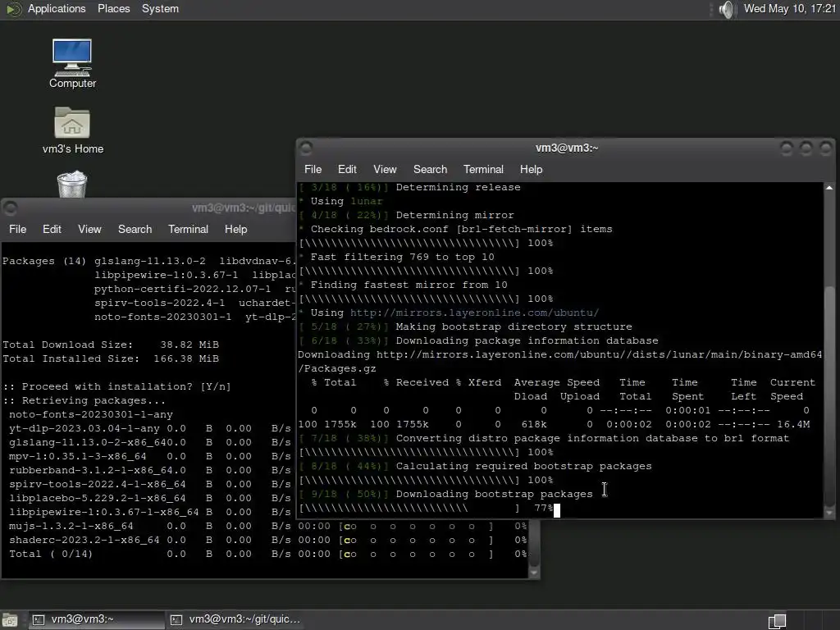Image resolution: width=840 pixels, height=630 pixels.
Task: Open File menu in the vm3@vm3:~ terminal
Action: tap(313, 169)
